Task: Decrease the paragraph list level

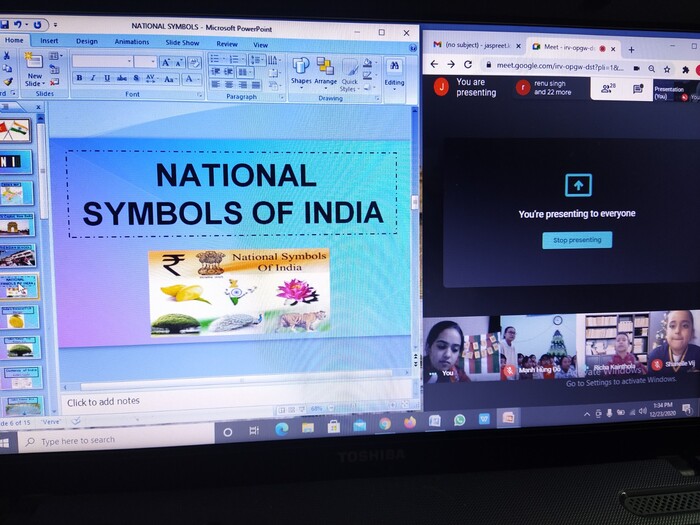Action: [216, 71]
